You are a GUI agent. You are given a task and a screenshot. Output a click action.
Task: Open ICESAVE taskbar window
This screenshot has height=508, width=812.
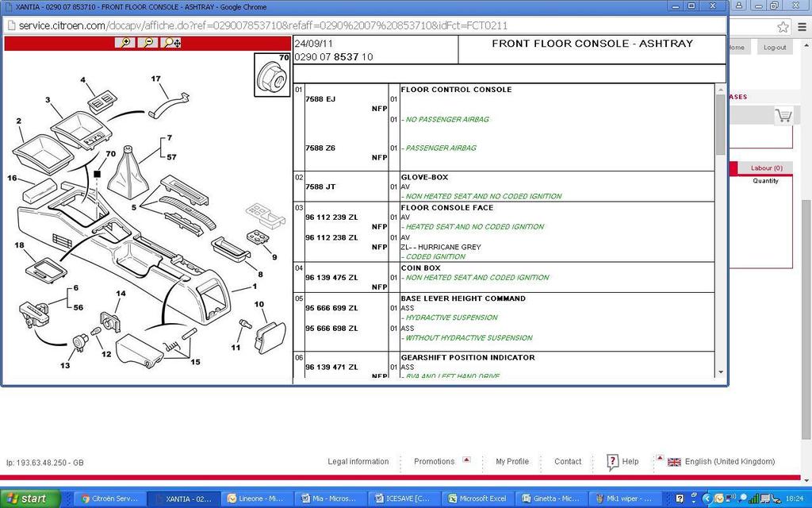pyautogui.click(x=404, y=498)
